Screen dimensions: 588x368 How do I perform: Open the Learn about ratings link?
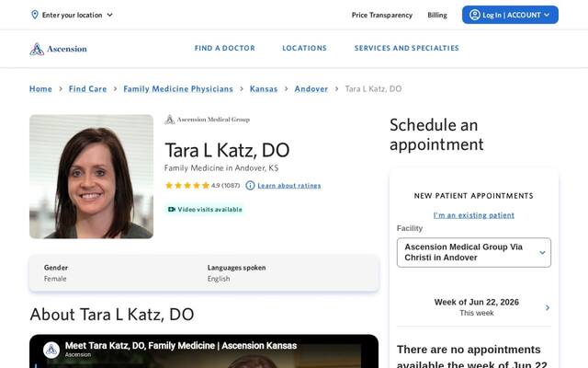(289, 186)
